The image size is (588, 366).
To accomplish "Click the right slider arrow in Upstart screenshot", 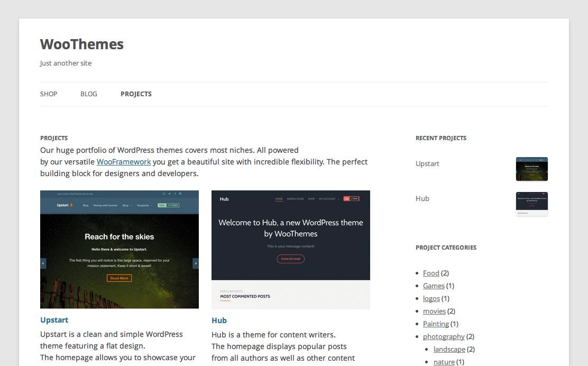I will click(196, 263).
